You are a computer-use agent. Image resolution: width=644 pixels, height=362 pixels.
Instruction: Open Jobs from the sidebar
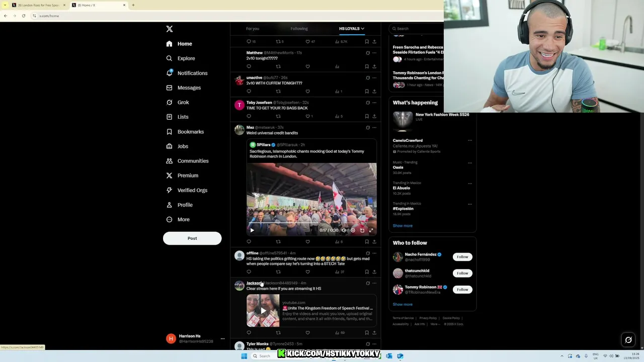pyautogui.click(x=177, y=146)
